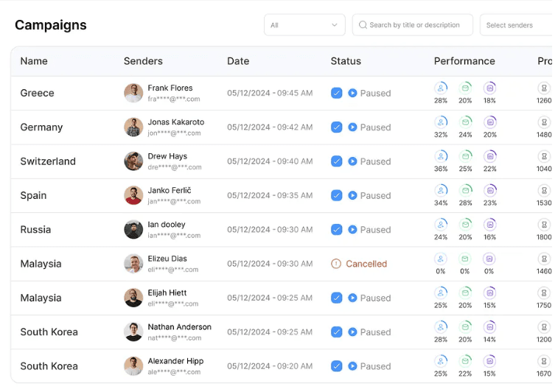This screenshot has width=558, height=392.
Task: Click Drew Hays avatar
Action: pyautogui.click(x=133, y=161)
